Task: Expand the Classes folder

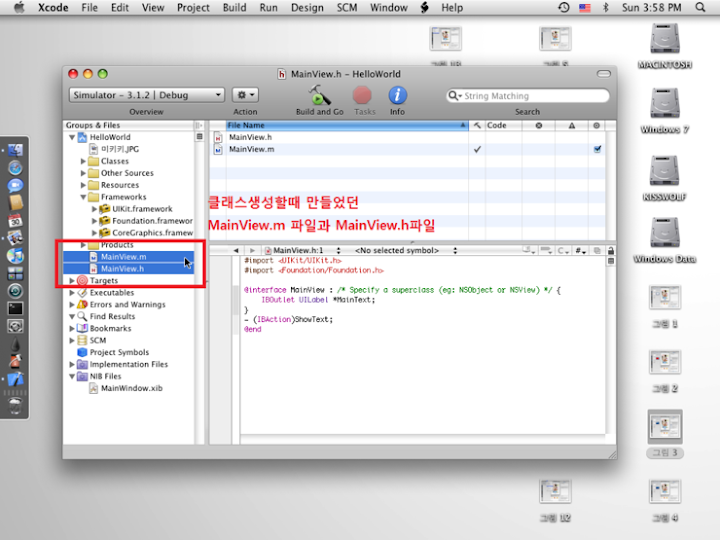Action: pos(83,161)
